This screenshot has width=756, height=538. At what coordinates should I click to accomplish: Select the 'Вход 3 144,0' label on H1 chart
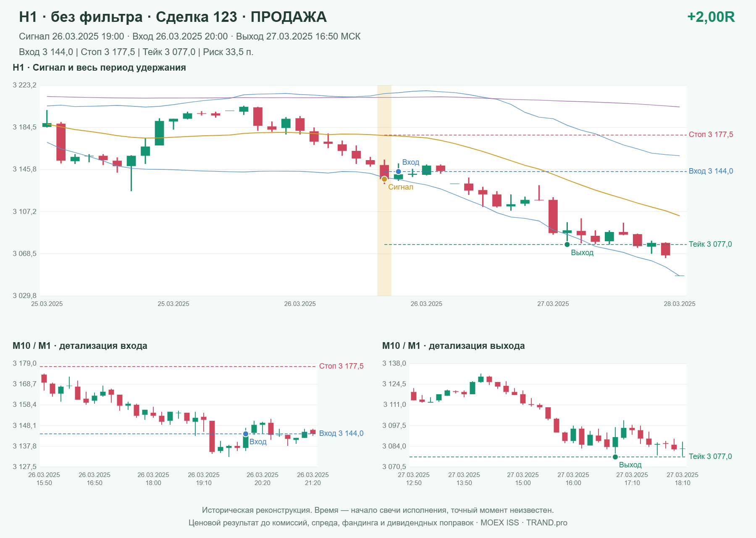pos(711,171)
